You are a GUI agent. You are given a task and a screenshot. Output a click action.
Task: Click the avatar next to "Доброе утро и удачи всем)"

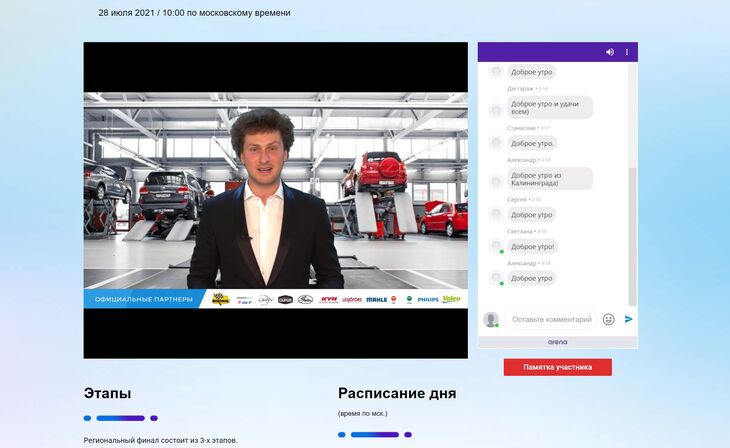[x=496, y=110]
